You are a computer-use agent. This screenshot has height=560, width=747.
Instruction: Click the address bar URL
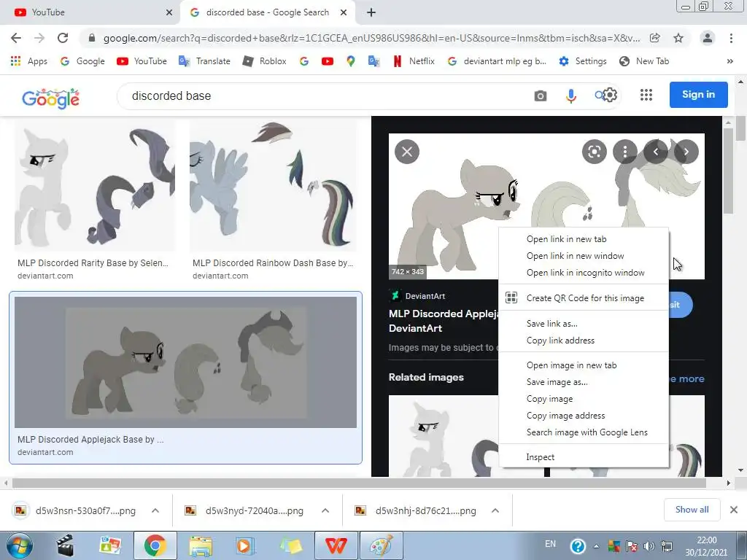[x=371, y=38]
